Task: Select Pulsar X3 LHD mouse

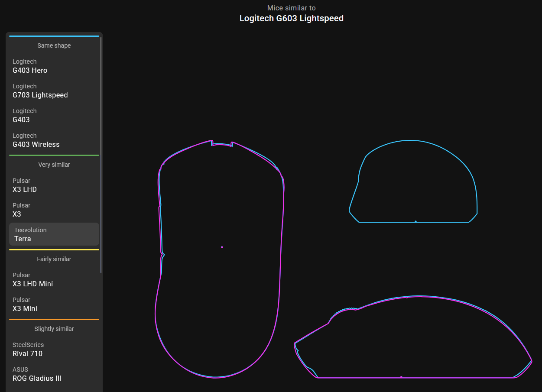Action: coord(54,185)
